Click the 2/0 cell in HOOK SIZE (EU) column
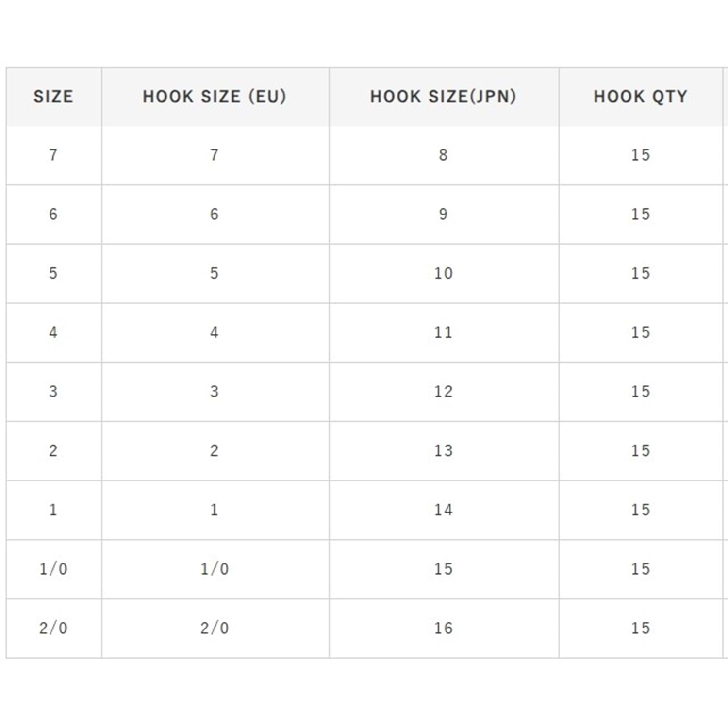 [215, 628]
